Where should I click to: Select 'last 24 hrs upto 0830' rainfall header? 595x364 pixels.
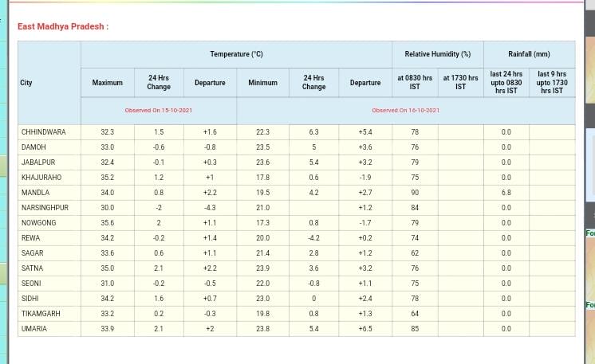506,82
